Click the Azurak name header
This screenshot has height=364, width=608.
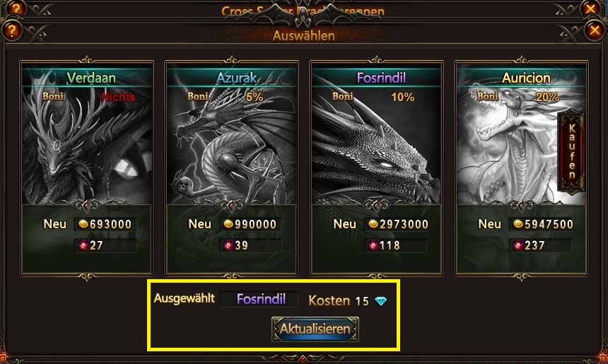click(237, 78)
